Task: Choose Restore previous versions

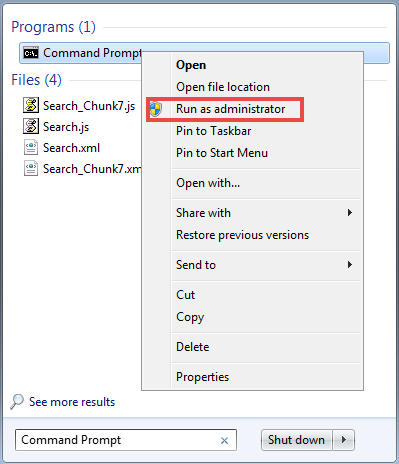Action: tap(242, 235)
